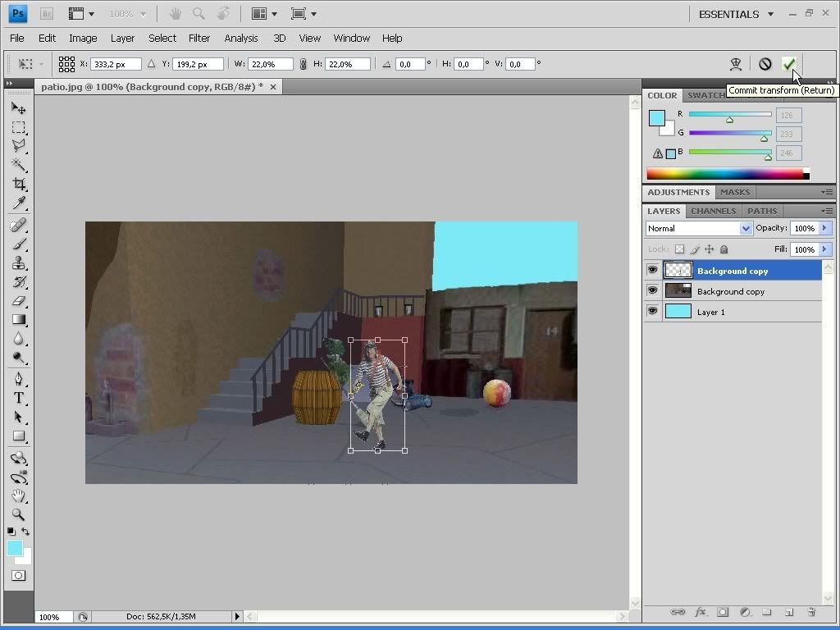Toggle visibility of selected Background copy layer
The width and height of the screenshot is (840, 630).
[x=652, y=270]
